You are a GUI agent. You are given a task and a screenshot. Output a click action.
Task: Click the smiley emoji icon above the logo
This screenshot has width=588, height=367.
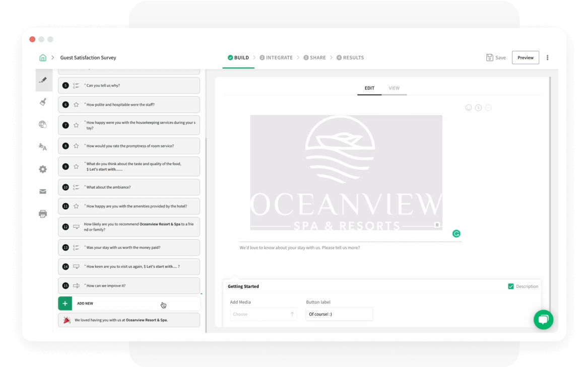click(468, 107)
